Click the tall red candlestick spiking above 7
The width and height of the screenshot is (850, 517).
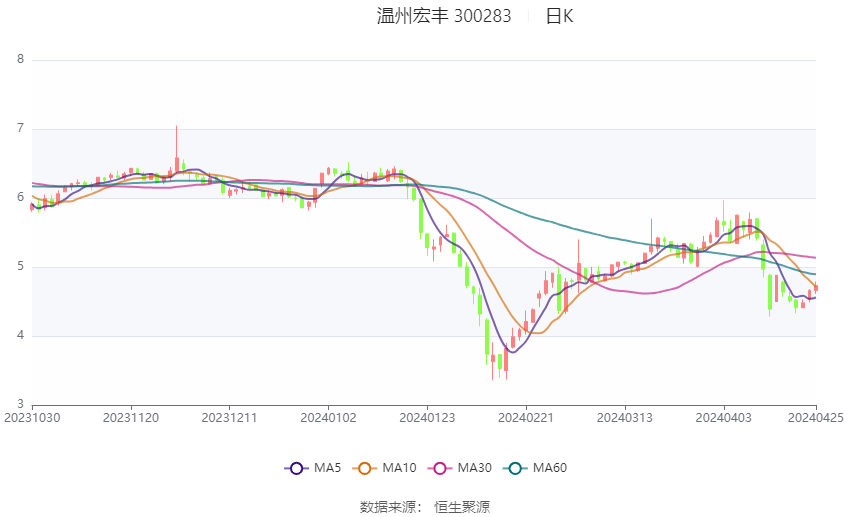coord(177,150)
